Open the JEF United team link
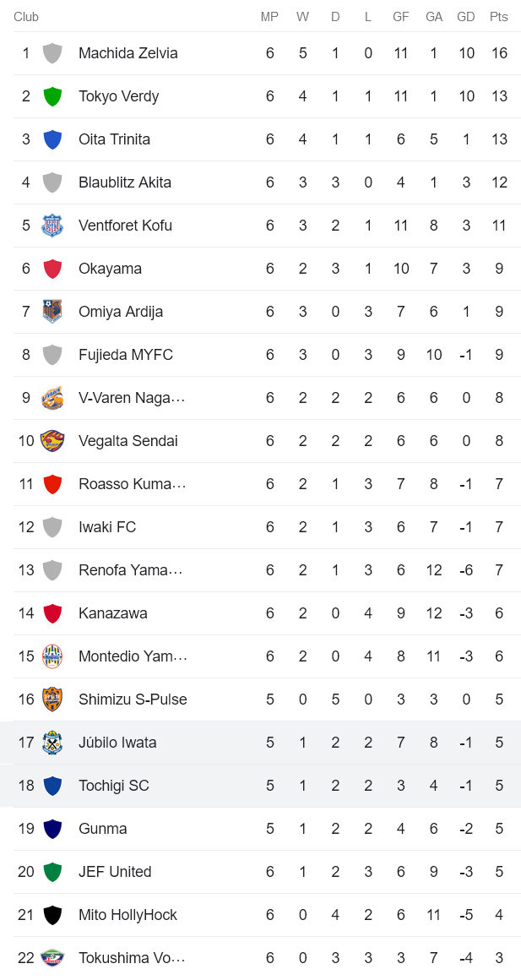This screenshot has width=521, height=980. point(112,871)
